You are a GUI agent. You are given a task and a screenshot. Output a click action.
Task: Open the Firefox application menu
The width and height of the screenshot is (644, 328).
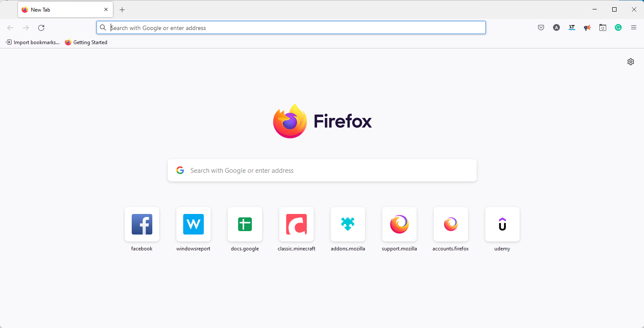coord(634,27)
